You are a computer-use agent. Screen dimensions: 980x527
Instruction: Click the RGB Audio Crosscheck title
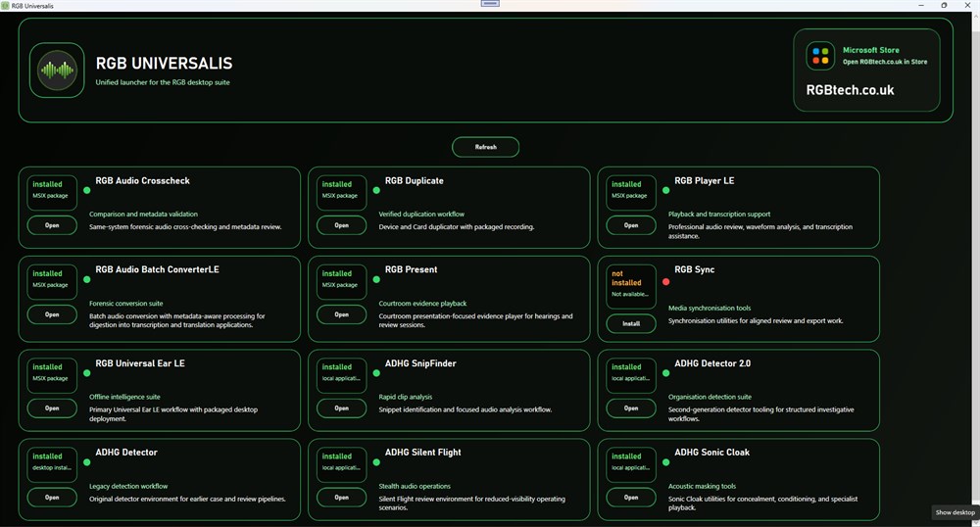click(x=142, y=180)
